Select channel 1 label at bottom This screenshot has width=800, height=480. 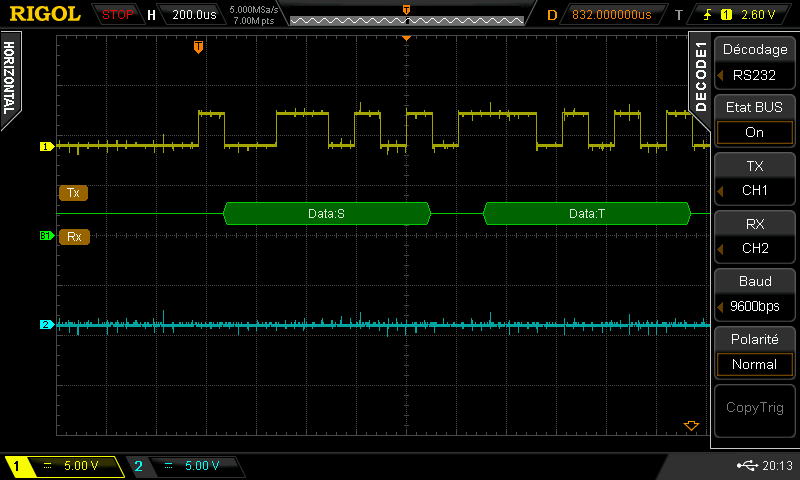(x=16, y=466)
